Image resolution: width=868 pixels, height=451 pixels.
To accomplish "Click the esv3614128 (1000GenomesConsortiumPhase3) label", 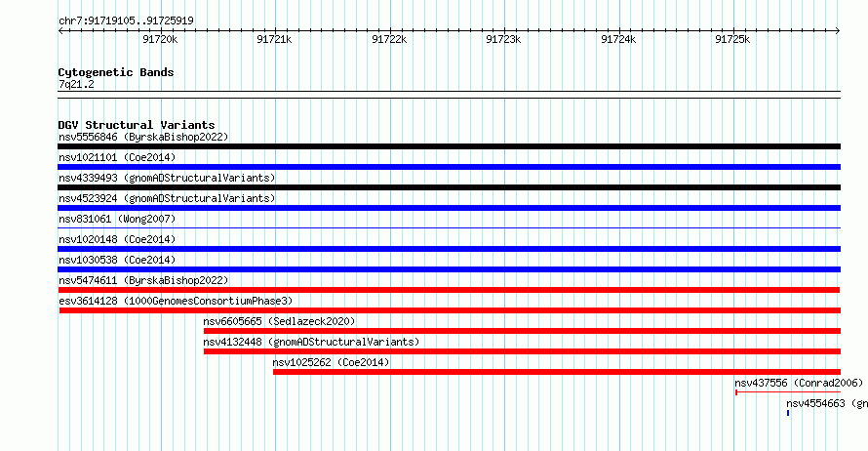I will click(176, 301).
